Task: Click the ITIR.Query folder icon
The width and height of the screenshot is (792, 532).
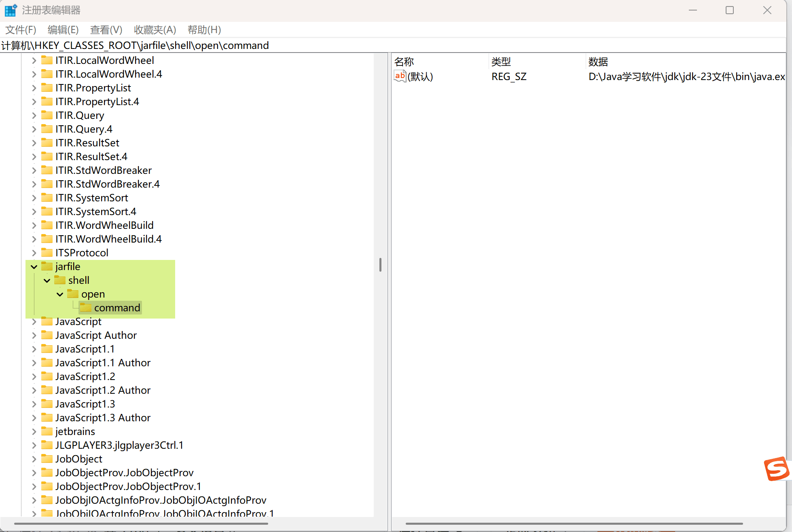Action: 47,115
